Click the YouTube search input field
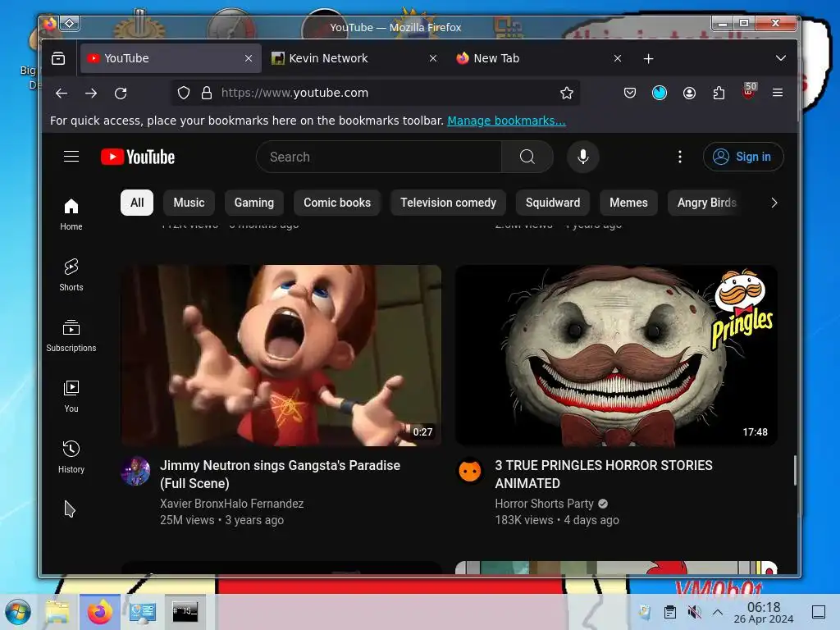Image resolution: width=840 pixels, height=630 pixels. 379,157
